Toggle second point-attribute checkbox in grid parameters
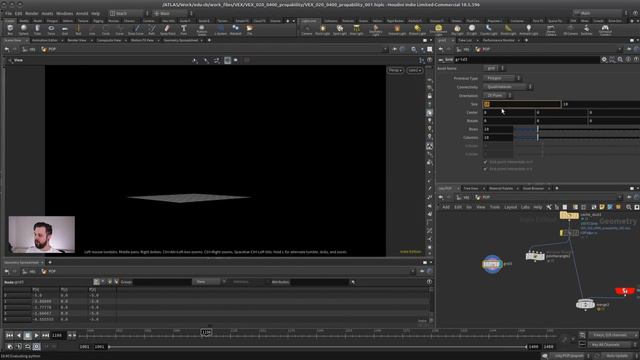Viewport: 640px width, 360px height. click(485, 169)
